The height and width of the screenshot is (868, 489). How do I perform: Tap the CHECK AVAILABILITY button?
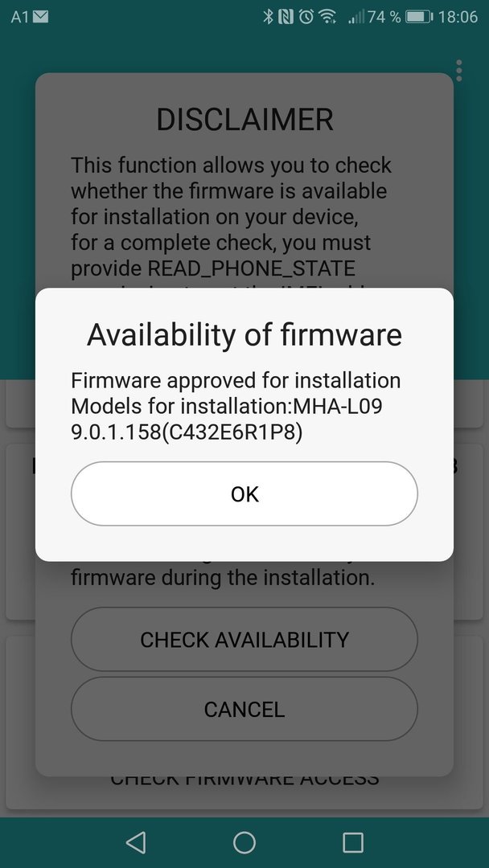(244, 640)
